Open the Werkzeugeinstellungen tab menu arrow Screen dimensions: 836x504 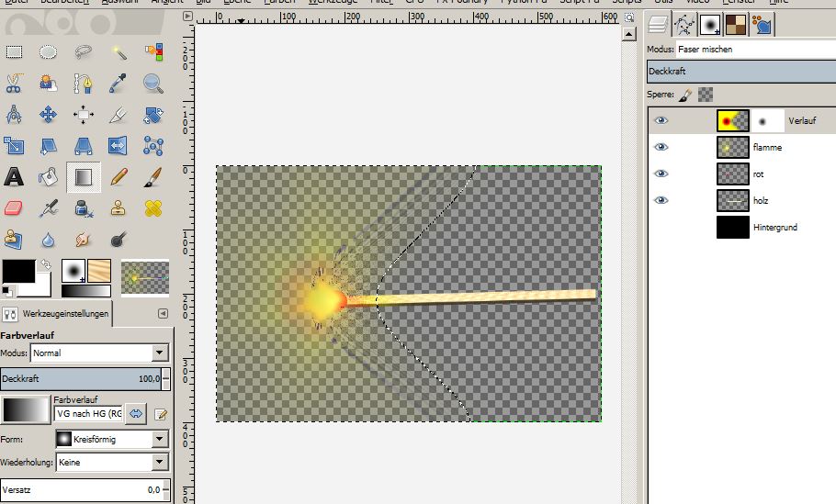click(164, 314)
